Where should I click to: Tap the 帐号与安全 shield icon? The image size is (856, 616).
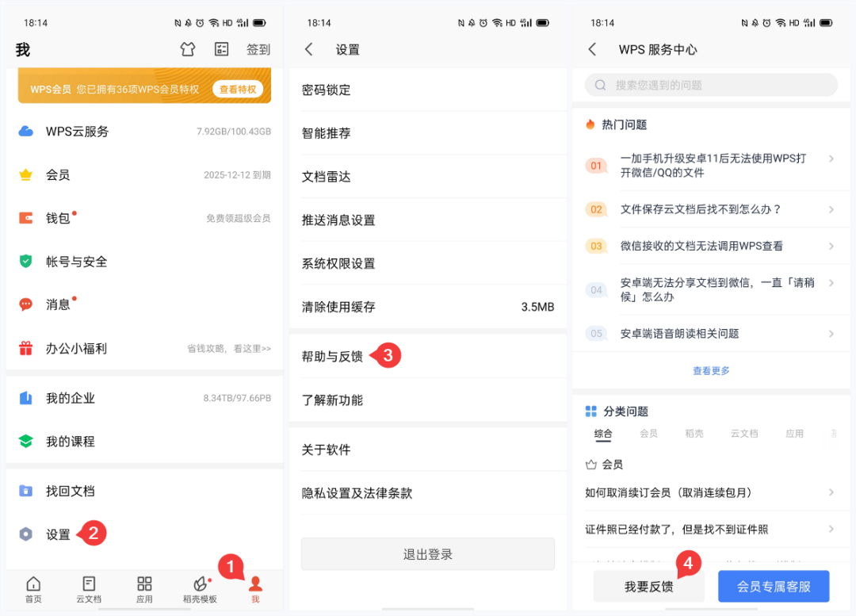coord(25,261)
